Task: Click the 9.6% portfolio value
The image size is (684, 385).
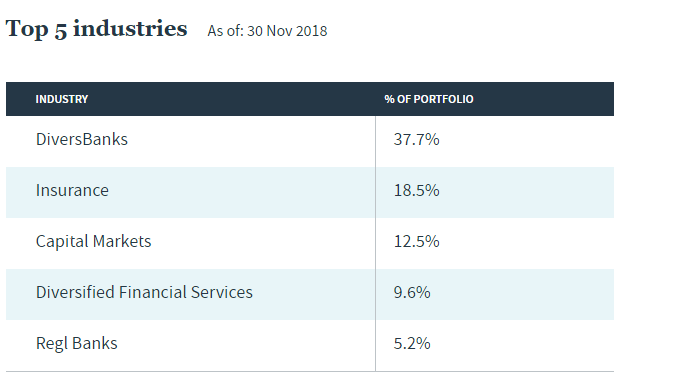Action: [x=412, y=293]
